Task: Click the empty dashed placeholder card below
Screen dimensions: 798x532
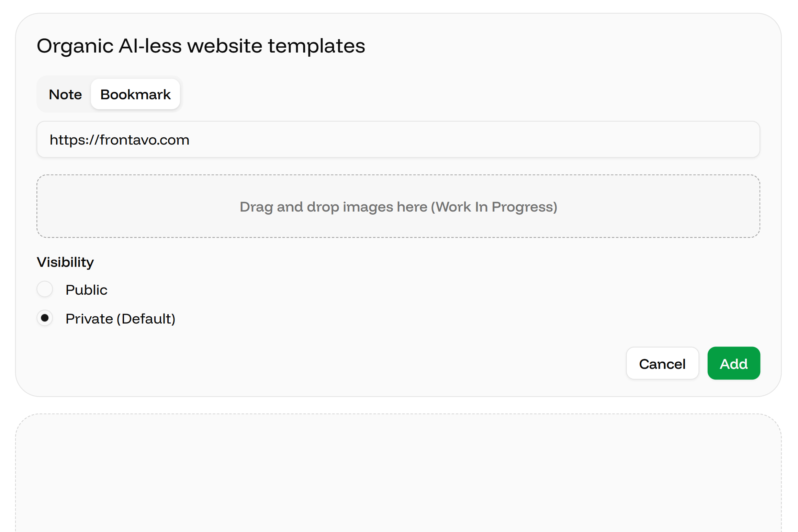Action: tap(398, 473)
